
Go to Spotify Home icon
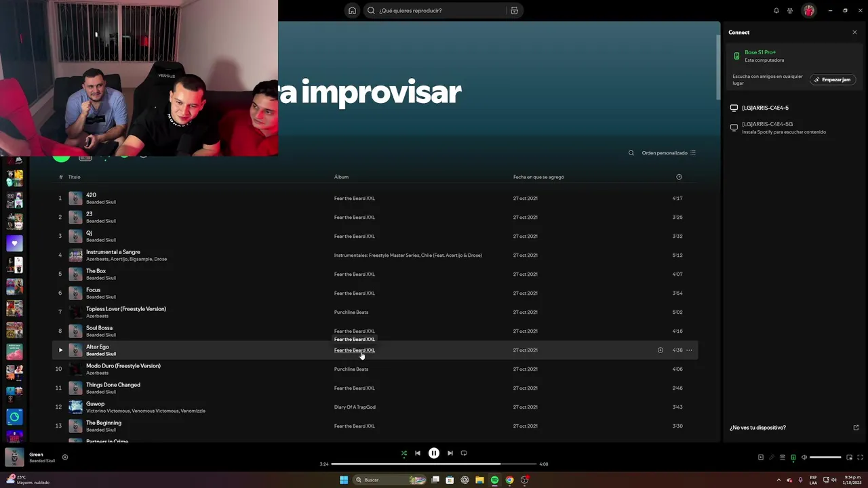(352, 10)
